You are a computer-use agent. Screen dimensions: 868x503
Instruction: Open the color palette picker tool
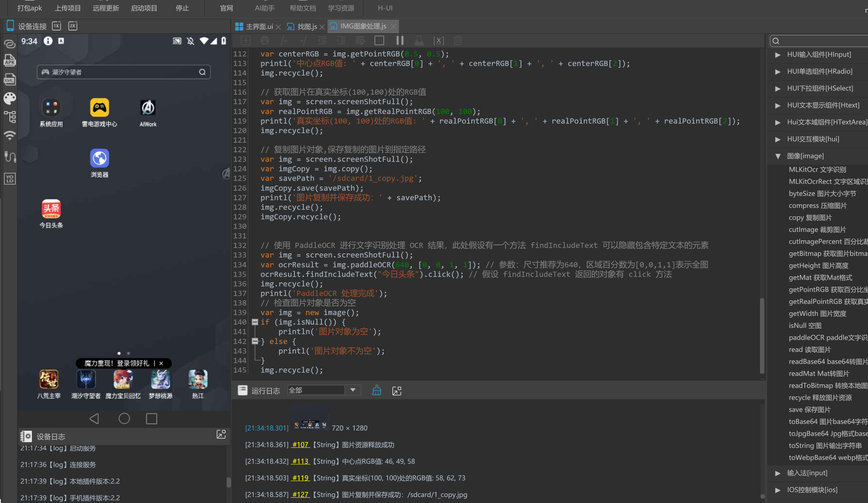tap(10, 98)
